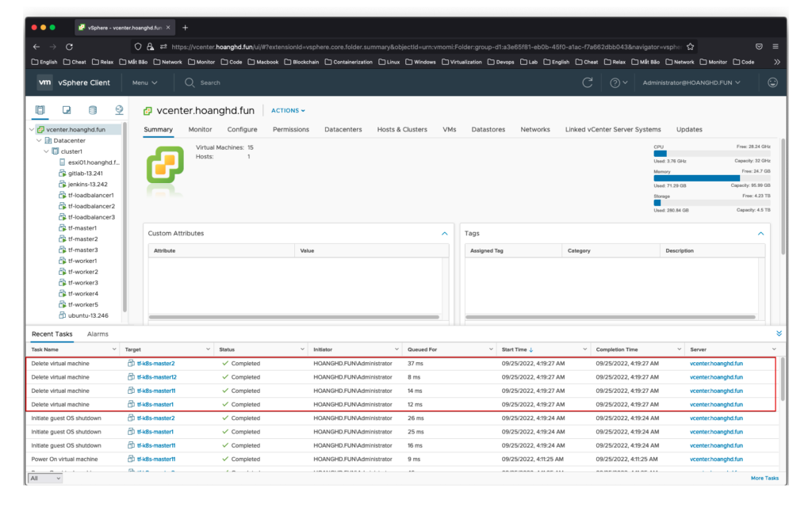Click the site lock icon
812x519 pixels.
point(150,47)
